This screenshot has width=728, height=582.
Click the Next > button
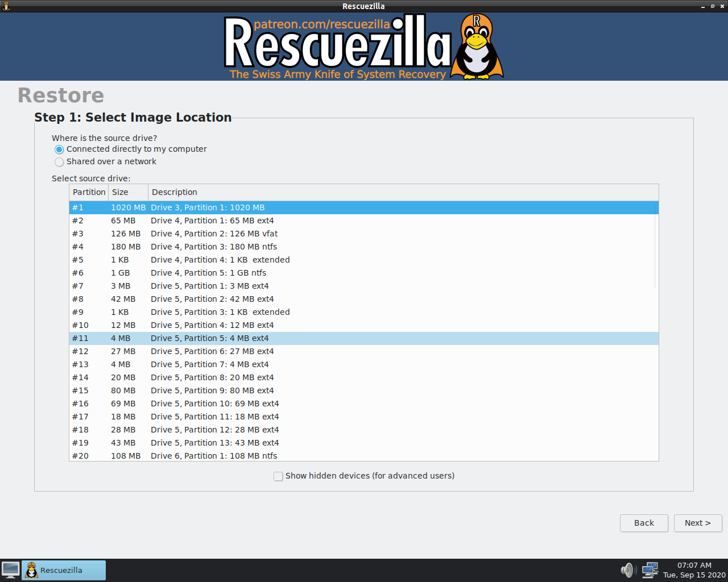(698, 523)
